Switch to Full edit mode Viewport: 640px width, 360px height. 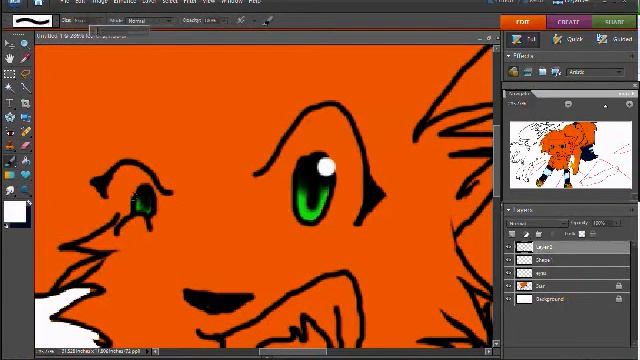tap(524, 40)
